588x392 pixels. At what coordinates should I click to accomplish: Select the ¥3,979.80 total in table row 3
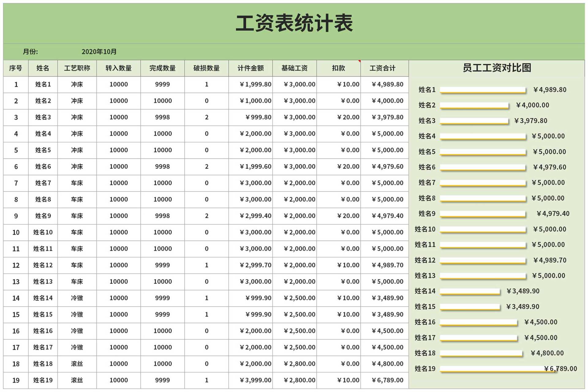tap(385, 117)
